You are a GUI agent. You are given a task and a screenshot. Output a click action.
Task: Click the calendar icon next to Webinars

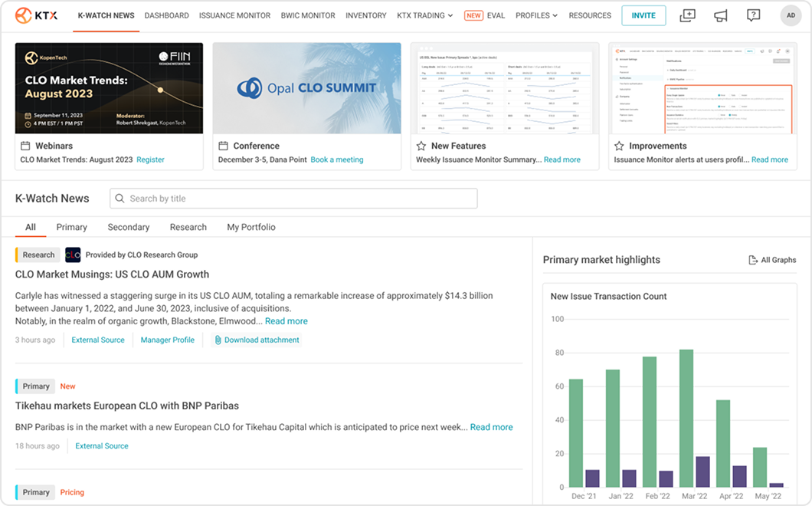(x=25, y=146)
